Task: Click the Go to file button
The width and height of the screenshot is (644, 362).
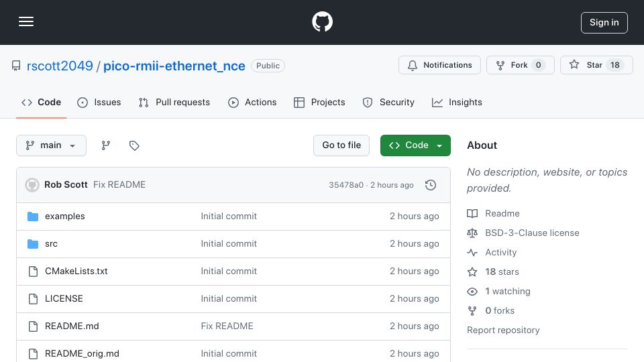Action: click(x=341, y=145)
